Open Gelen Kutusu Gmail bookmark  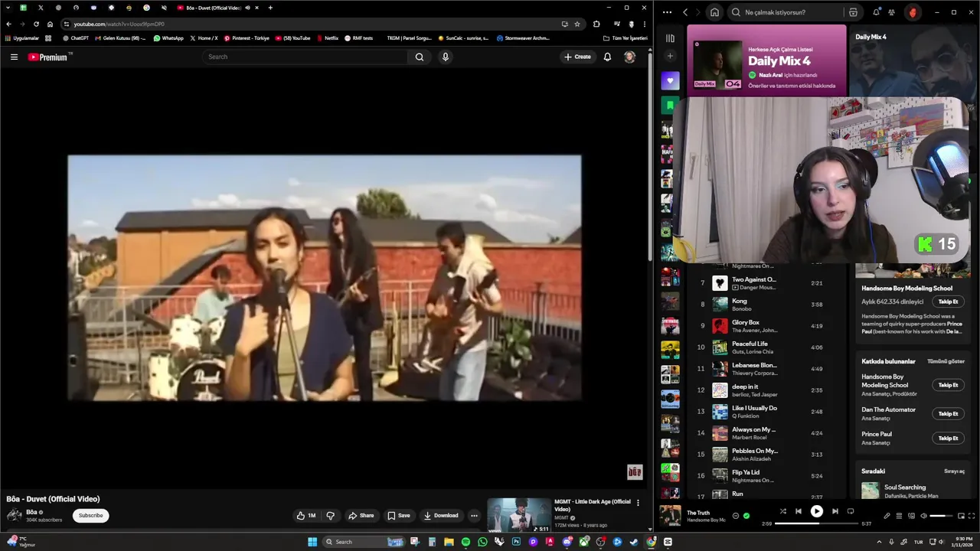[x=119, y=37]
